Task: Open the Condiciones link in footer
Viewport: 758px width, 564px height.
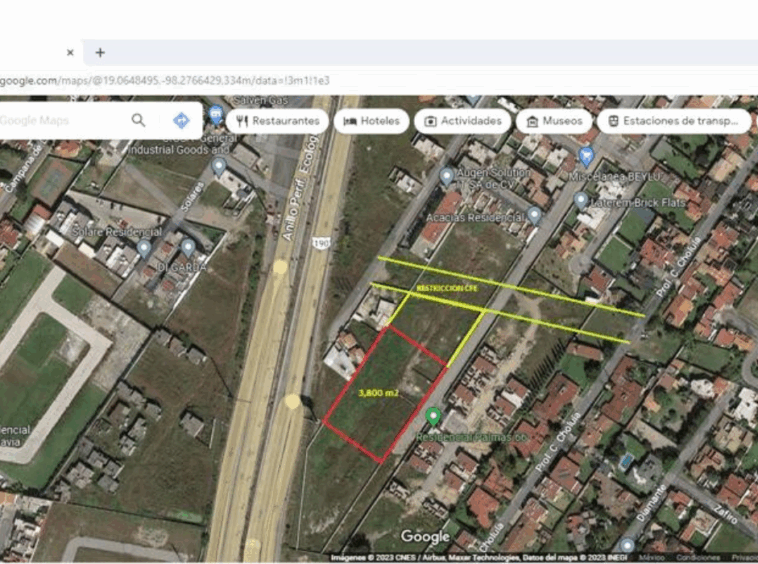Action: 697,557
